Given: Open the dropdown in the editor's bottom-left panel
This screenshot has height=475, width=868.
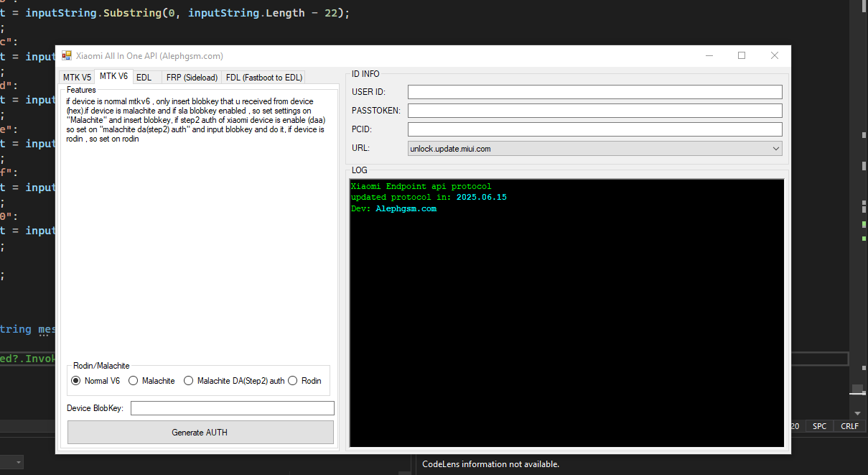Looking at the screenshot, I should 17,462.
